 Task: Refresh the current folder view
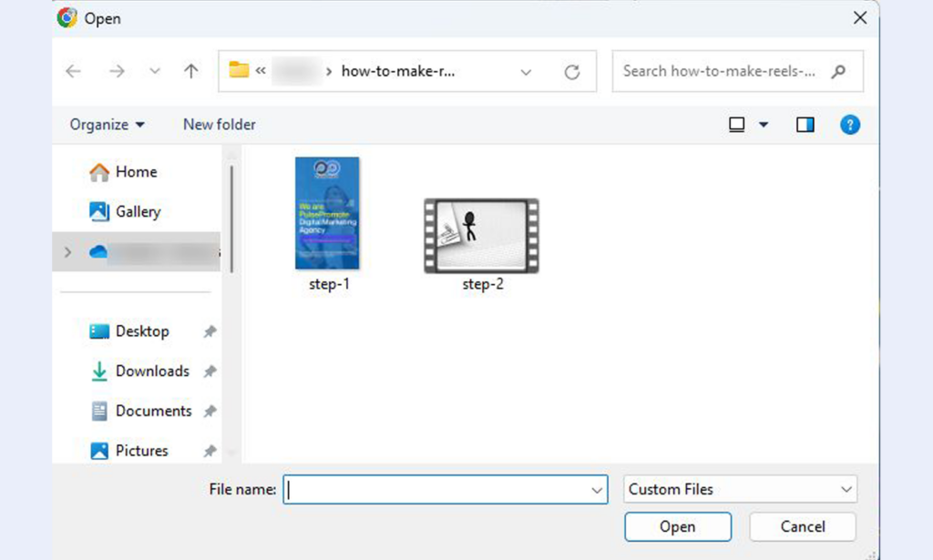click(x=572, y=72)
